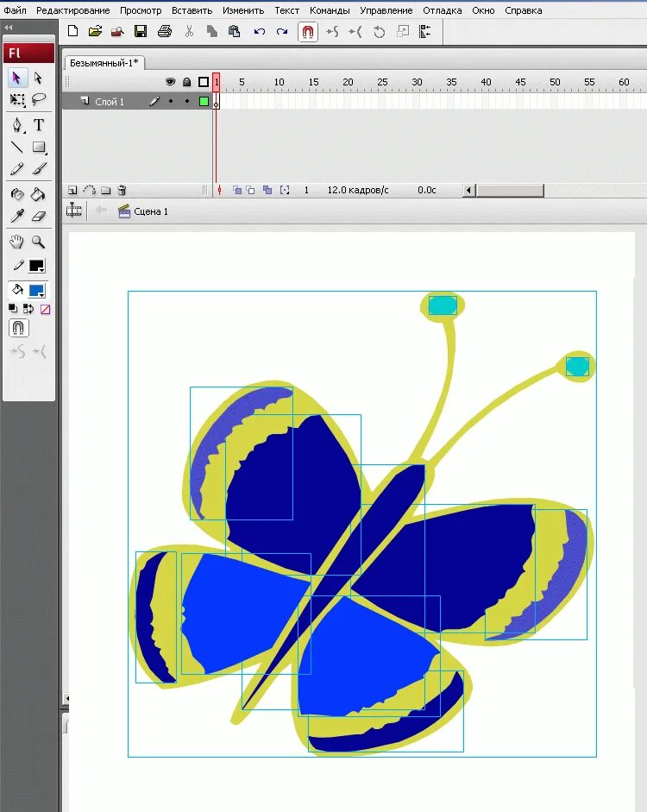The image size is (647, 812).
Task: Click the Paste clipboard icon
Action: [234, 32]
